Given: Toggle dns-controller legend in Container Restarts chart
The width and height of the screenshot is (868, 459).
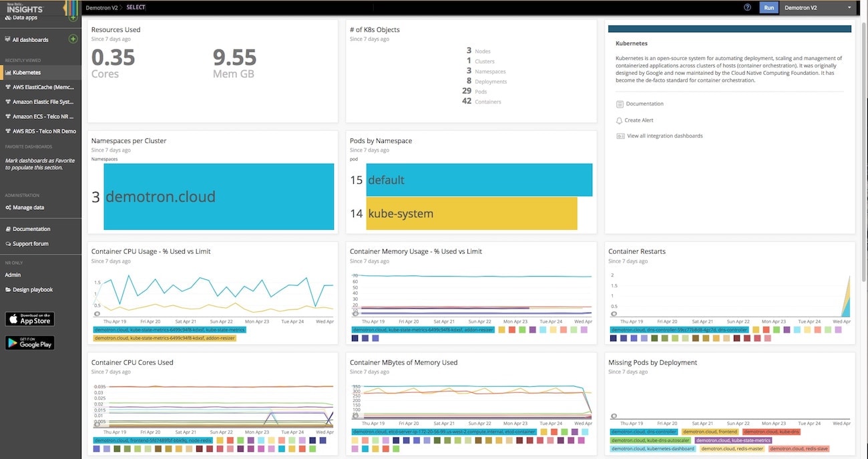Looking at the screenshot, I should click(x=679, y=329).
